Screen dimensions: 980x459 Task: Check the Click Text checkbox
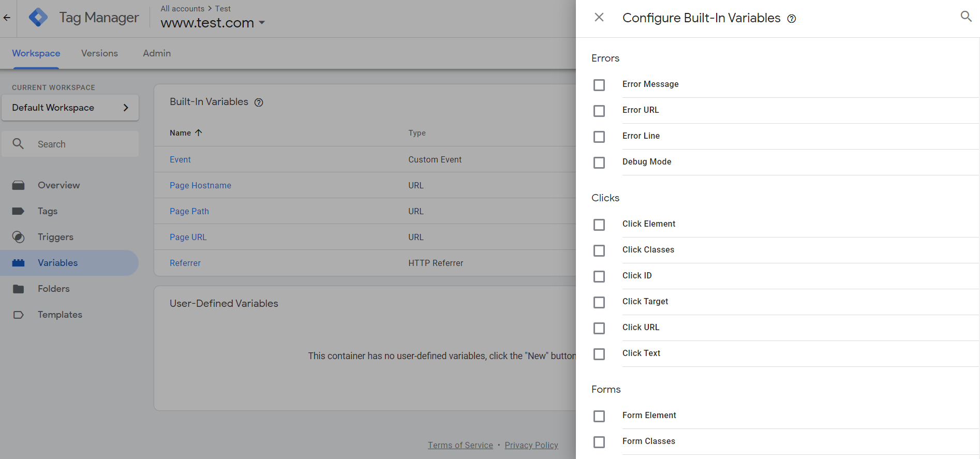[x=599, y=354]
